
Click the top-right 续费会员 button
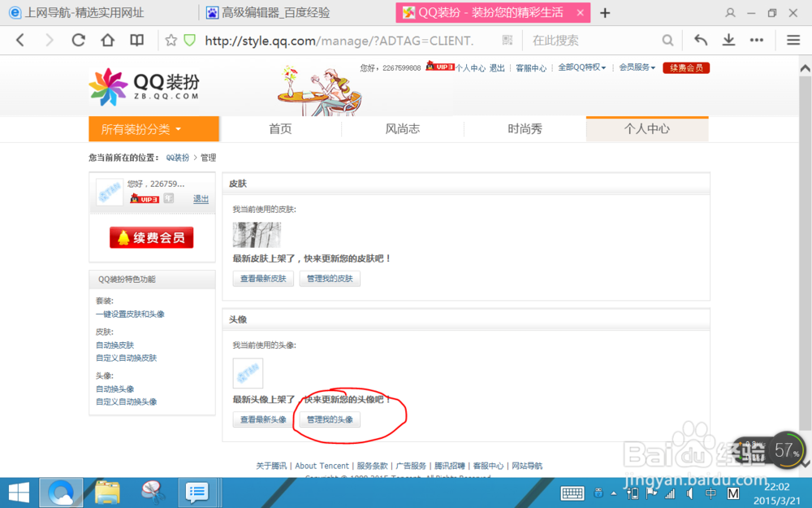coord(686,68)
